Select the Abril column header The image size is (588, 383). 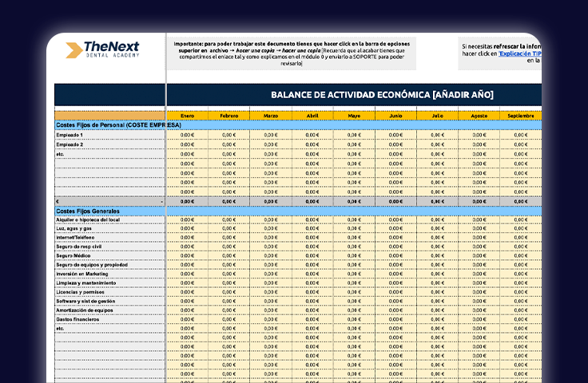(312, 116)
